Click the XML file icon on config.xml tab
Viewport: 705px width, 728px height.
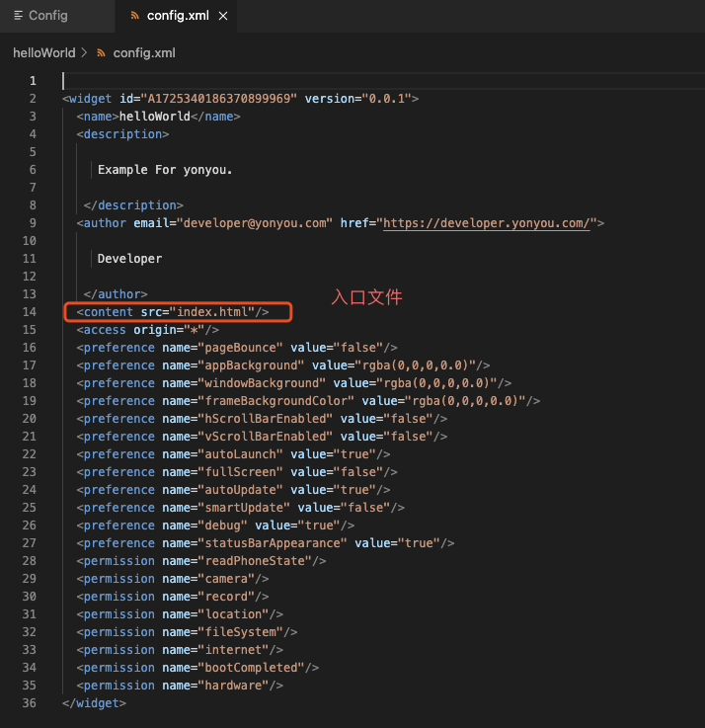[x=134, y=16]
